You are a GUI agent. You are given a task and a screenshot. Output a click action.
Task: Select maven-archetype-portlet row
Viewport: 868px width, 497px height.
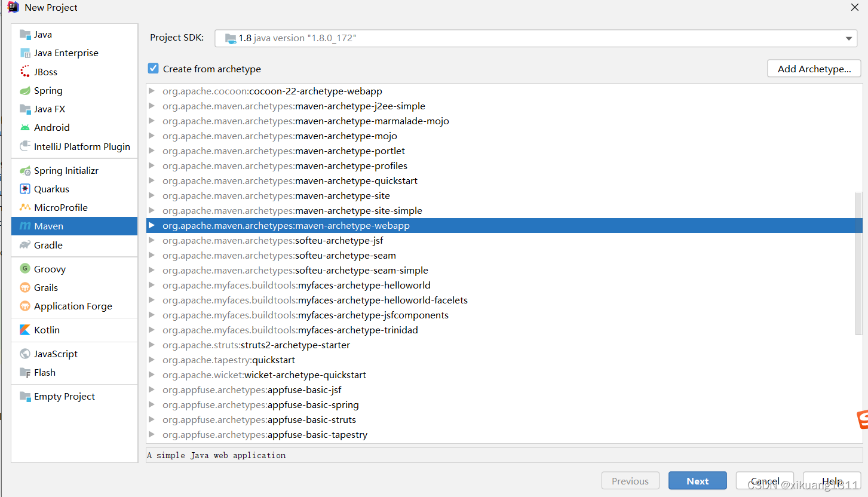pos(504,151)
